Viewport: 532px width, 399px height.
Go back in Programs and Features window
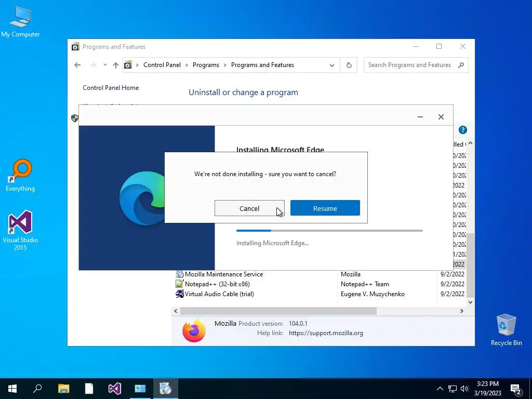coord(77,65)
